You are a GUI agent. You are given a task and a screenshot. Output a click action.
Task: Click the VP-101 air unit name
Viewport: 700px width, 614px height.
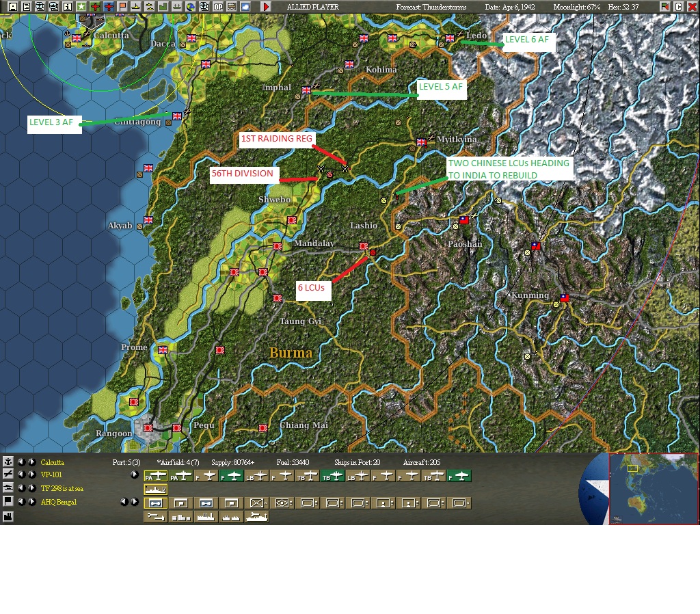[x=51, y=475]
